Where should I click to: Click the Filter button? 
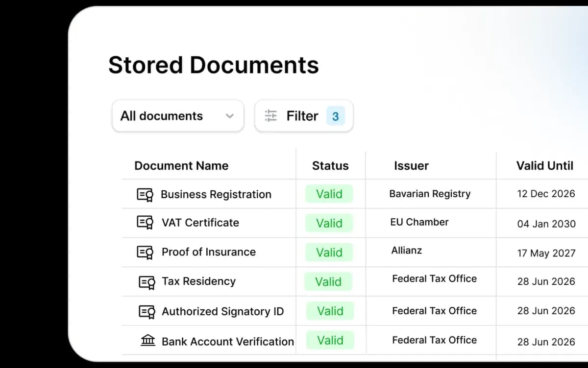coord(304,116)
